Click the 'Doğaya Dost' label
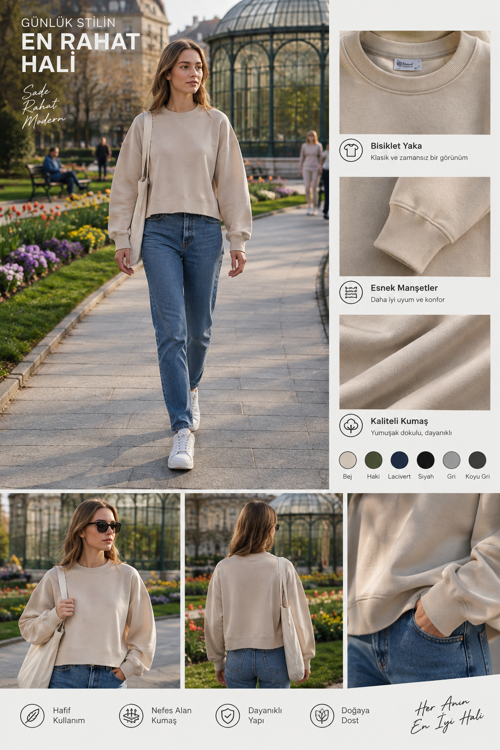Image resolution: width=500 pixels, height=750 pixels. 355,716
